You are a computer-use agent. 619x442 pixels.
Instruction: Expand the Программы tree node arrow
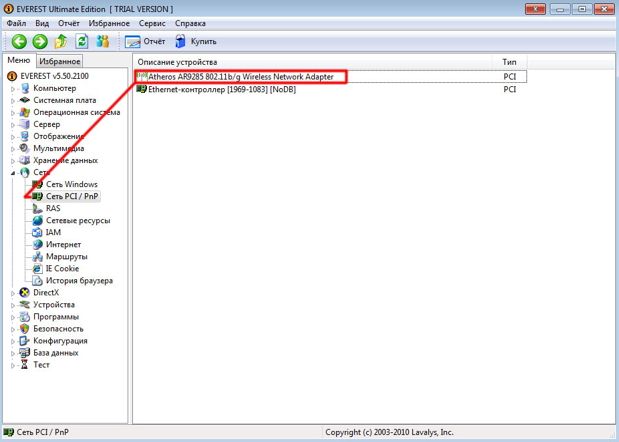pyautogui.click(x=13, y=317)
